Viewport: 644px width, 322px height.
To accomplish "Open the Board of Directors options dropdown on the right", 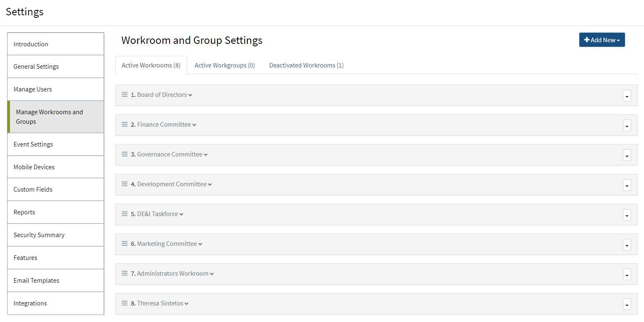I will click(x=627, y=96).
